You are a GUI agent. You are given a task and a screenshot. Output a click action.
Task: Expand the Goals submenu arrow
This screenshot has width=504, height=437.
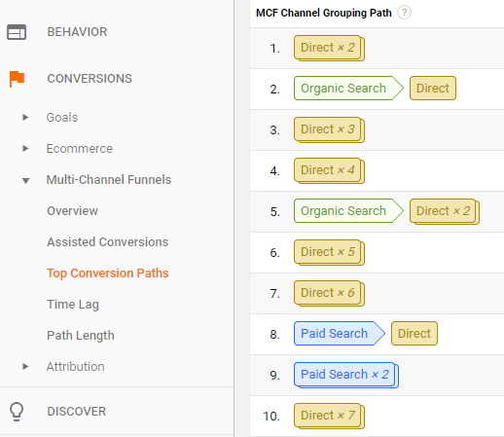click(25, 117)
